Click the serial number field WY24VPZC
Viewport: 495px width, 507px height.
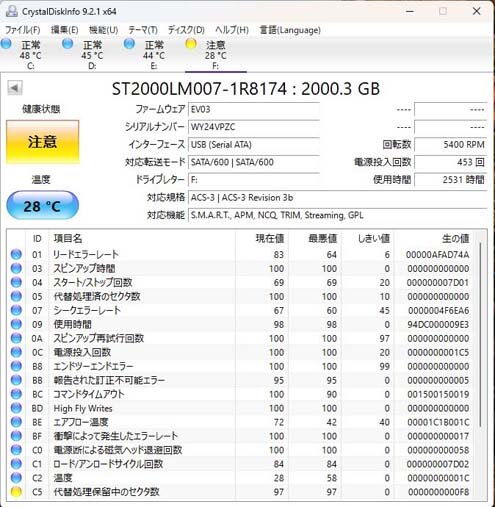254,127
